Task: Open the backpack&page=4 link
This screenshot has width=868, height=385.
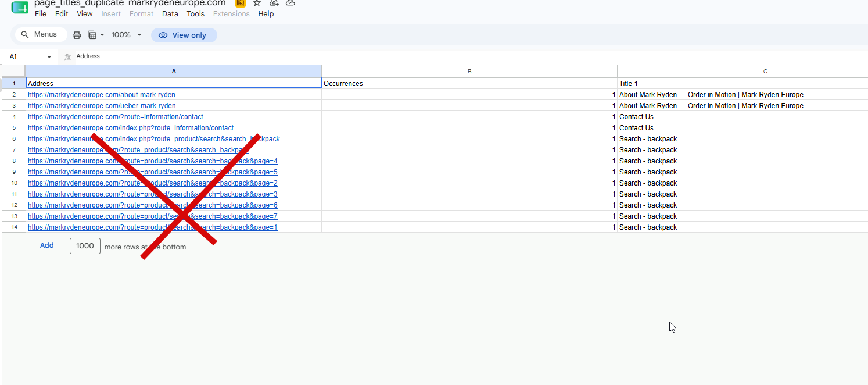Action: click(x=153, y=161)
